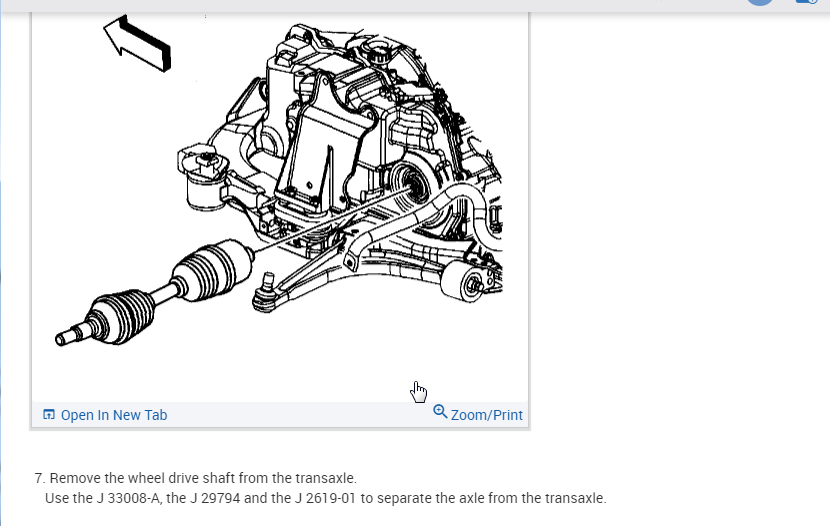Click the Zoom/Print link
Screen dimensions: 830x526
click(486, 415)
